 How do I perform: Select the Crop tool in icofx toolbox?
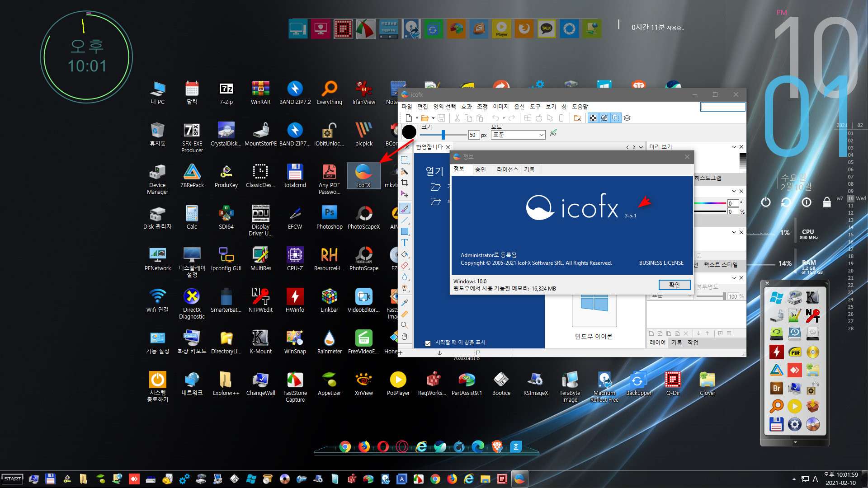coord(405,183)
